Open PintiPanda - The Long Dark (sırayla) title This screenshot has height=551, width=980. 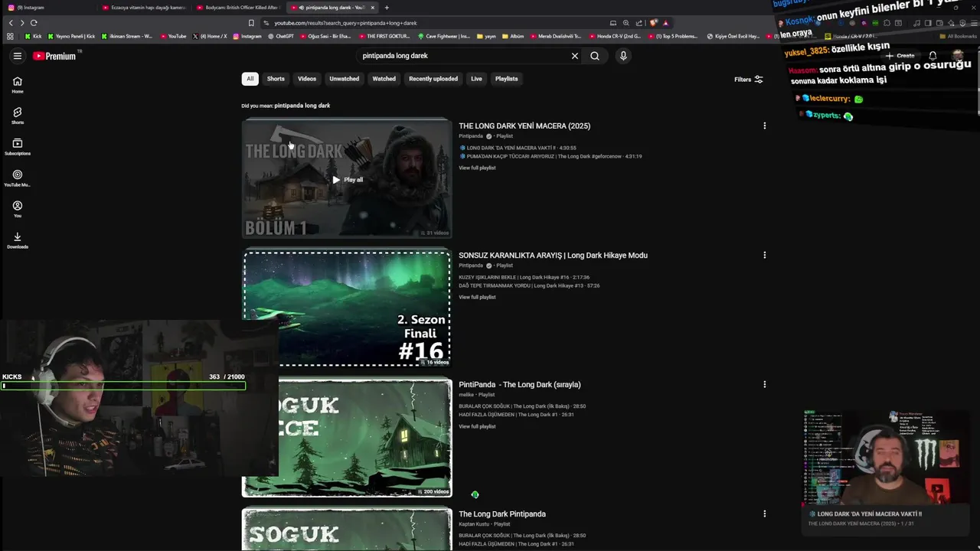coord(520,384)
